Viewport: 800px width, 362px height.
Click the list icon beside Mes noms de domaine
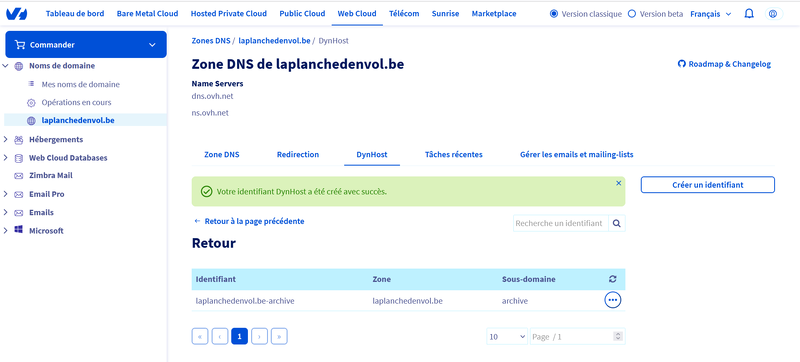pos(31,84)
